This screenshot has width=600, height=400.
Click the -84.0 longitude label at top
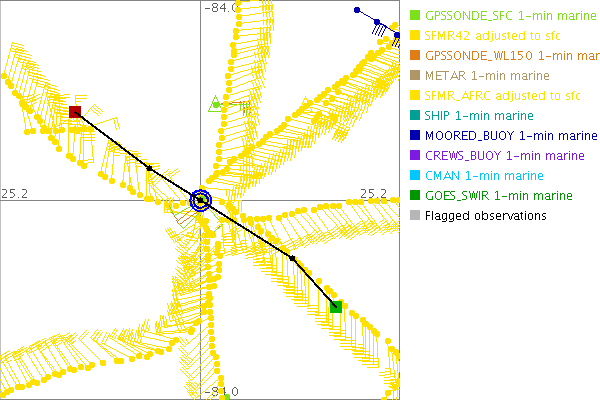[220, 8]
